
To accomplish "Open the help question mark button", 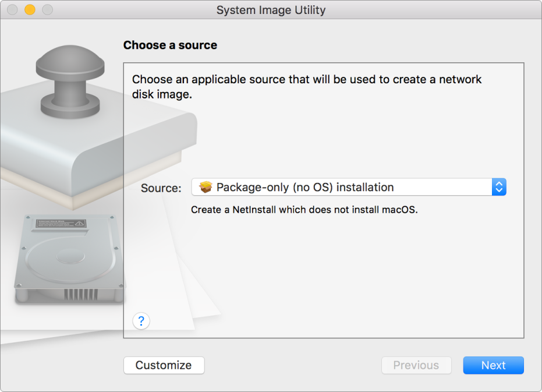I will (141, 320).
